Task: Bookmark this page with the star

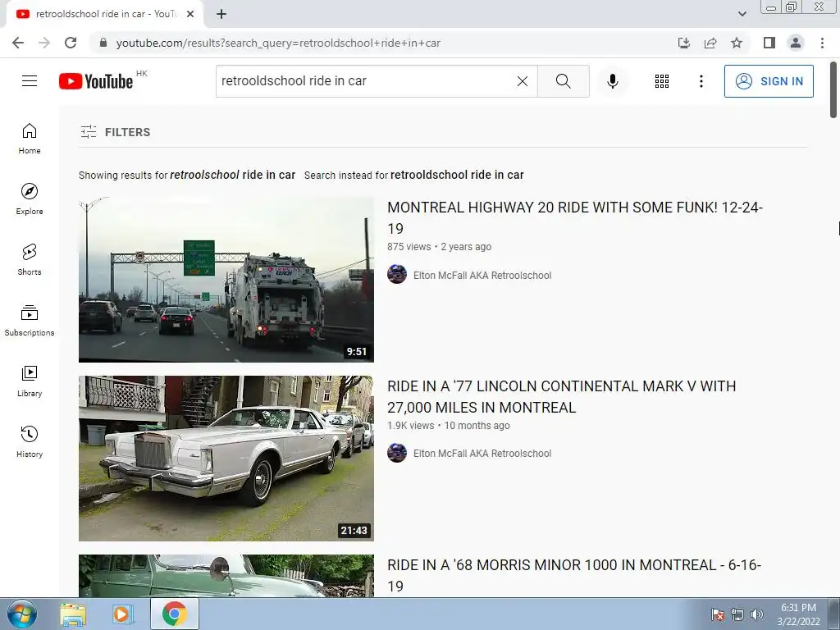Action: (x=737, y=43)
